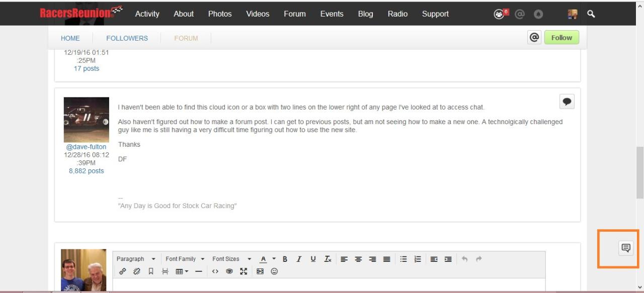This screenshot has width=644, height=293.
Task: Click the bell notifications icon
Action: click(538, 15)
